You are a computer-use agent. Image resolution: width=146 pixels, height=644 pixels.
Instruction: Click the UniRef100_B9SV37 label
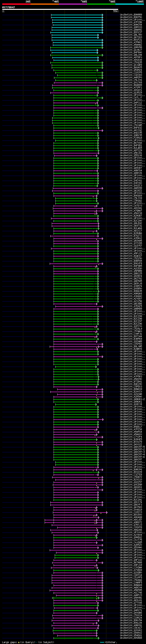[x=131, y=32]
